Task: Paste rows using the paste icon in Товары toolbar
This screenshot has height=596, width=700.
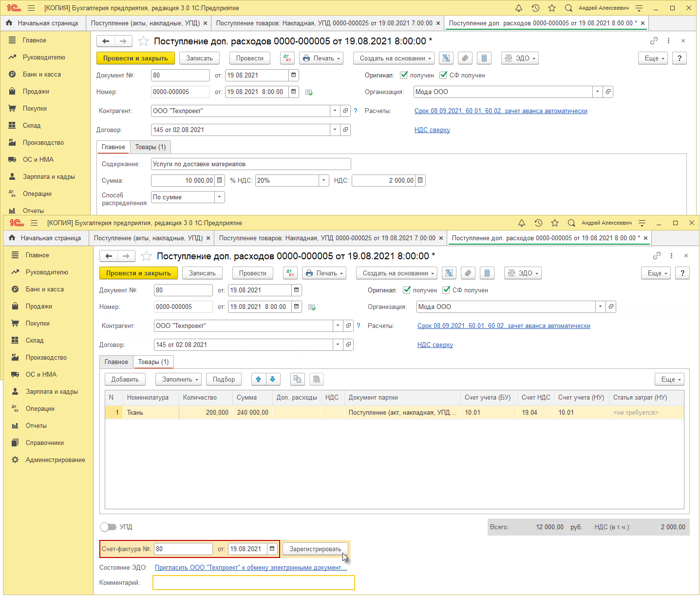Action: coord(316,379)
